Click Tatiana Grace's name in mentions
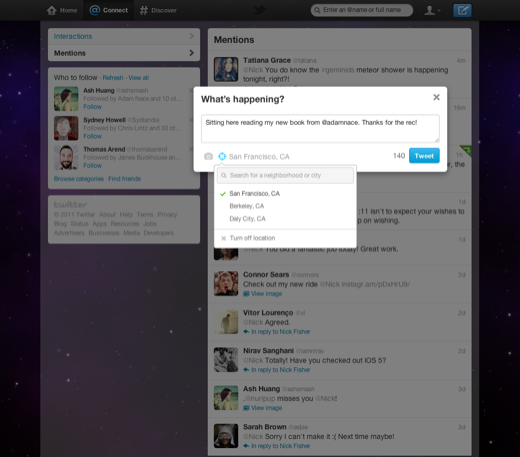Image resolution: width=520 pixels, height=457 pixels. (267, 60)
